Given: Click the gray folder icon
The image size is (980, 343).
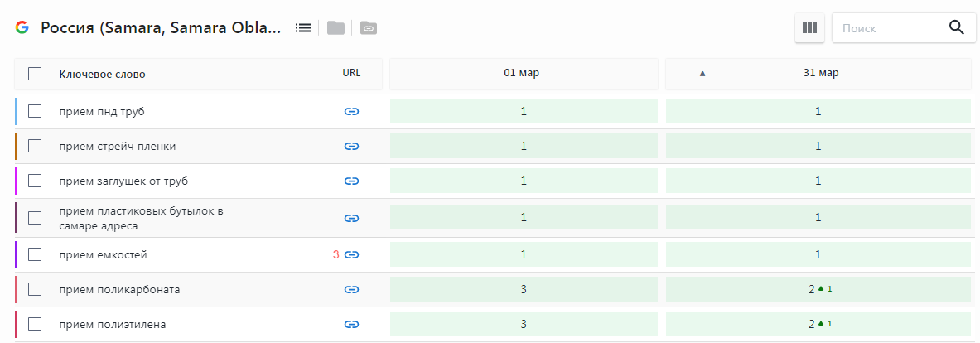Looking at the screenshot, I should coord(336,28).
